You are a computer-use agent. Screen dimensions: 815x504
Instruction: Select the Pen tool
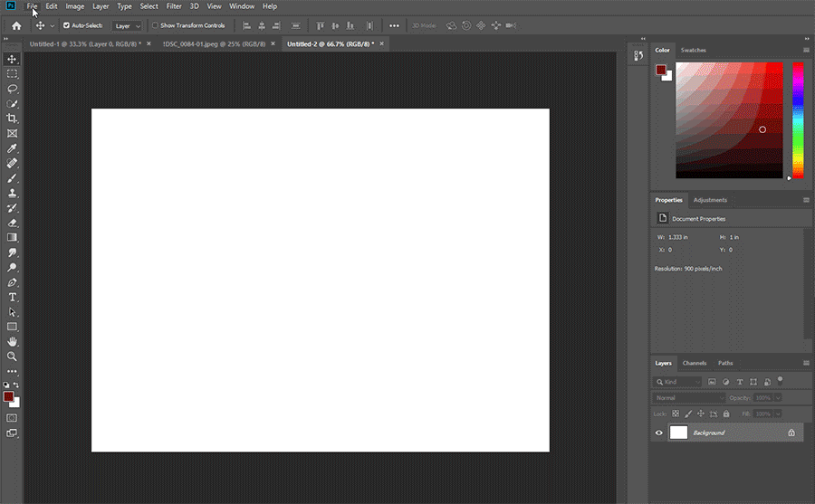[x=12, y=282]
